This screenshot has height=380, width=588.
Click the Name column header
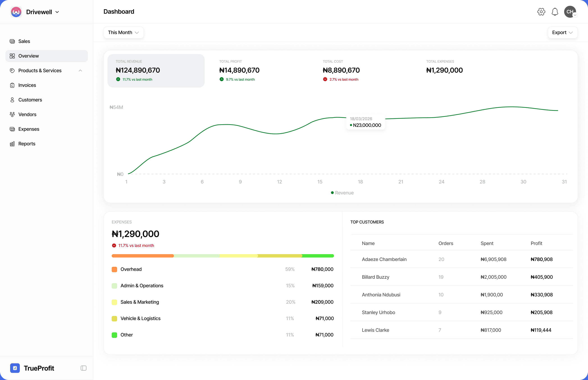tap(368, 243)
